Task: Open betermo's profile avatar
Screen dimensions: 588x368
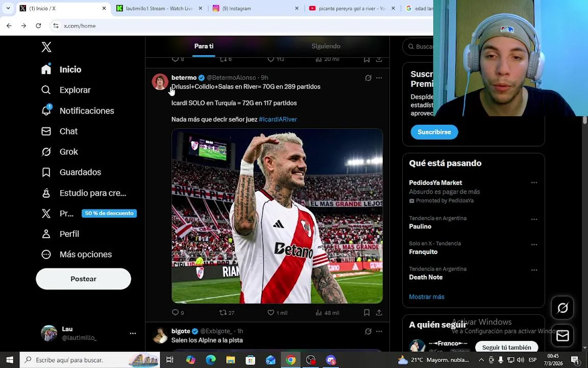Action: [x=160, y=82]
